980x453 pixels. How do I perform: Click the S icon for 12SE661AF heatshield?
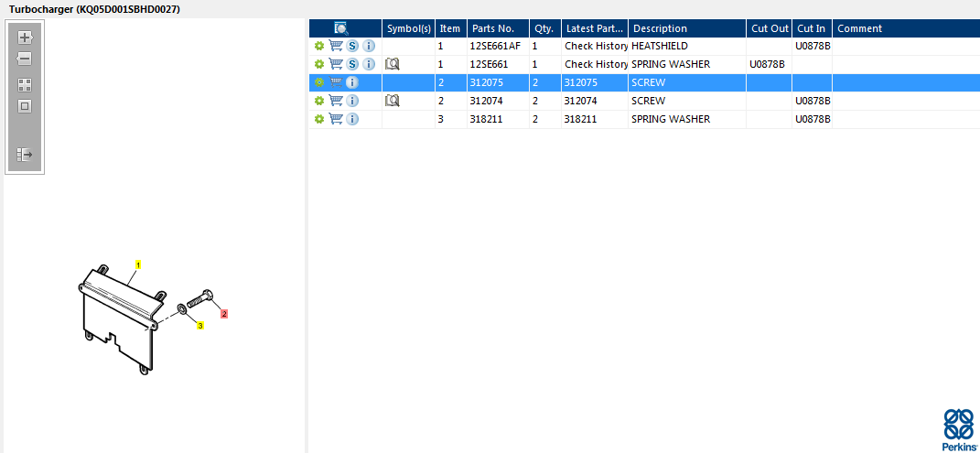(x=352, y=47)
